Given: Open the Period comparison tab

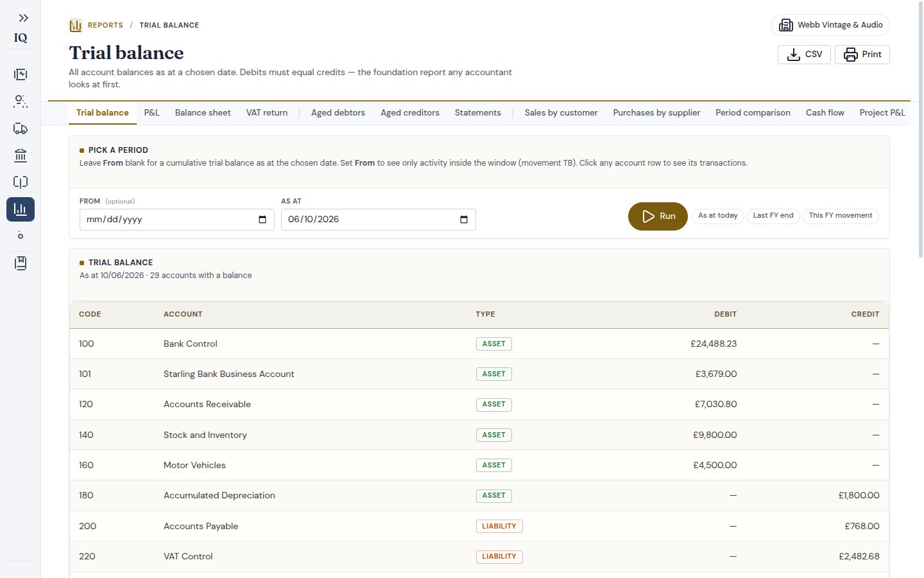Looking at the screenshot, I should [x=753, y=112].
